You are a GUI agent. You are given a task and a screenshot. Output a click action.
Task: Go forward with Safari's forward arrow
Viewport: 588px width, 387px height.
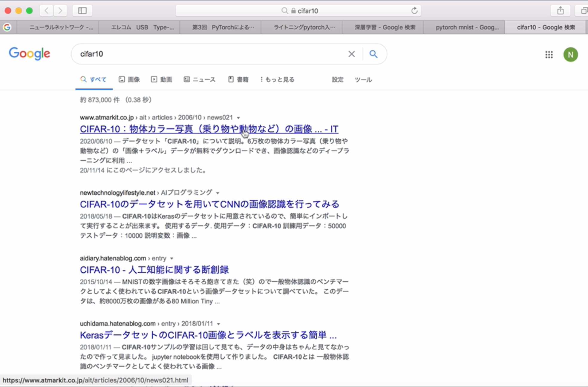pyautogui.click(x=60, y=11)
